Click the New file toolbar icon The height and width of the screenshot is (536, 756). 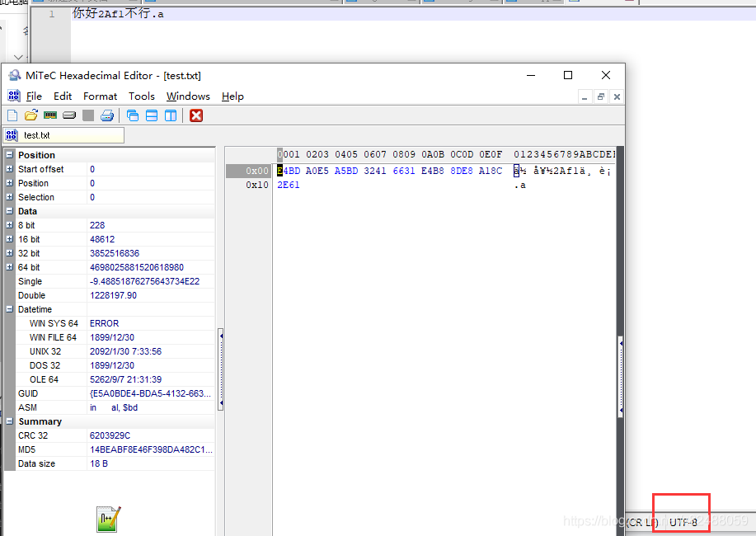tap(12, 115)
